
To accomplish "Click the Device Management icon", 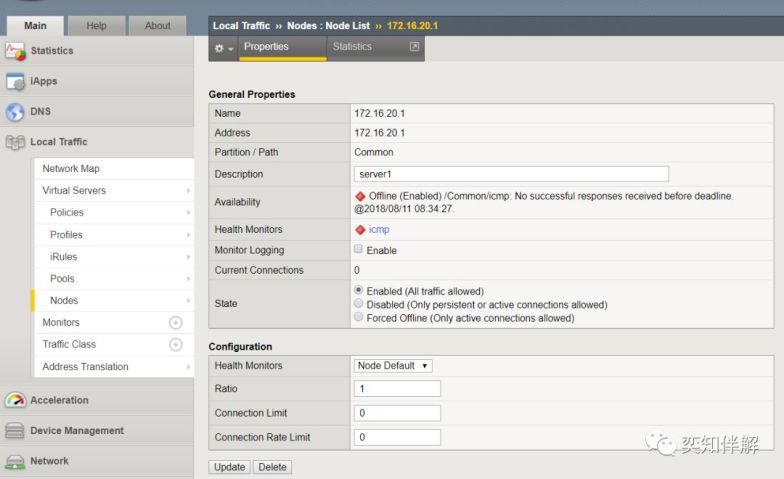I will pyautogui.click(x=14, y=430).
